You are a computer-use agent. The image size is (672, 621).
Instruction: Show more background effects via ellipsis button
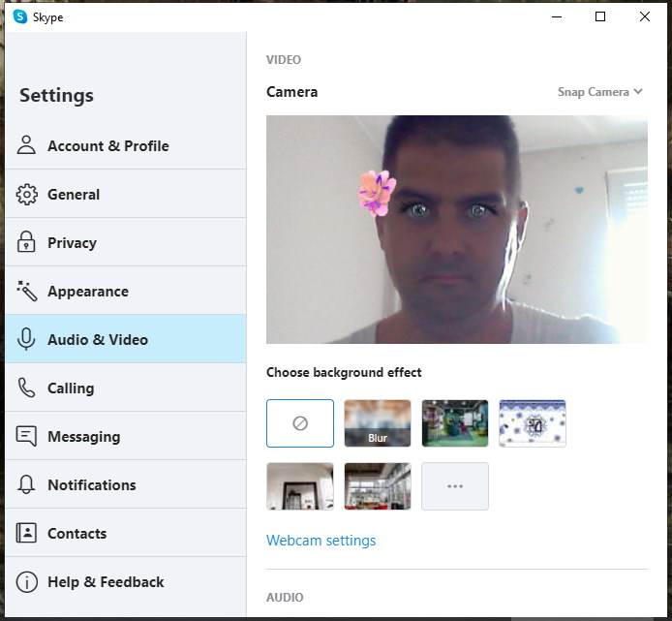[x=455, y=486]
